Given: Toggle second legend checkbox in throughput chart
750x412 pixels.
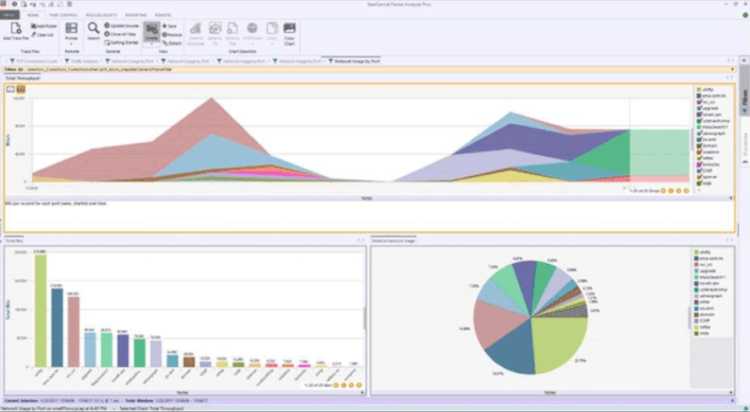Looking at the screenshot, I should (x=699, y=96).
